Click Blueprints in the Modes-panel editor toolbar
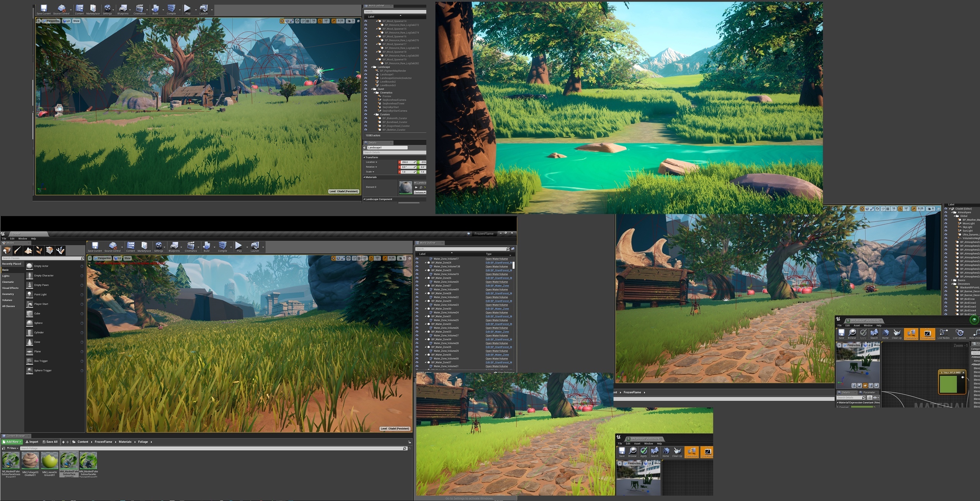Image resolution: width=980 pixels, height=501 pixels. pos(174,247)
